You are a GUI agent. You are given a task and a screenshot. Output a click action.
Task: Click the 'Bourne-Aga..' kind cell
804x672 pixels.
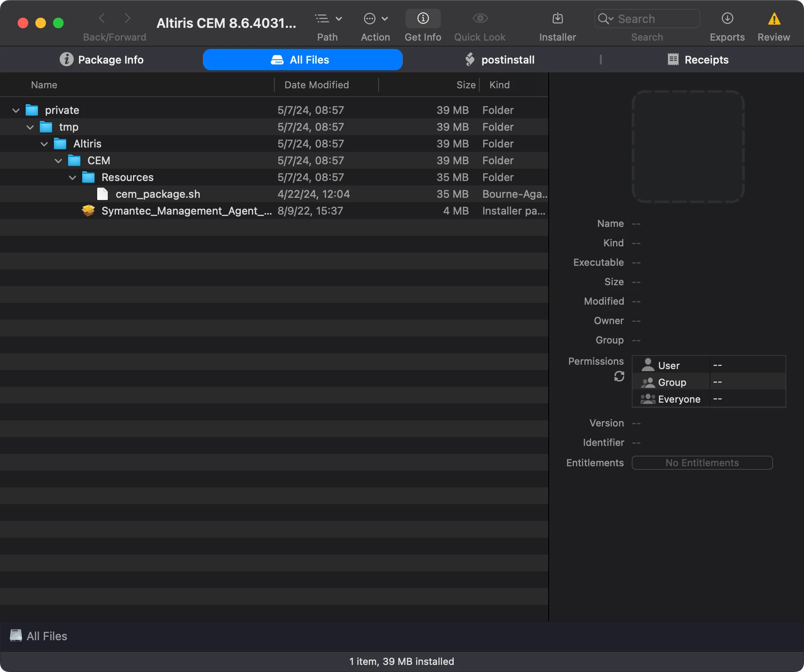click(x=515, y=194)
